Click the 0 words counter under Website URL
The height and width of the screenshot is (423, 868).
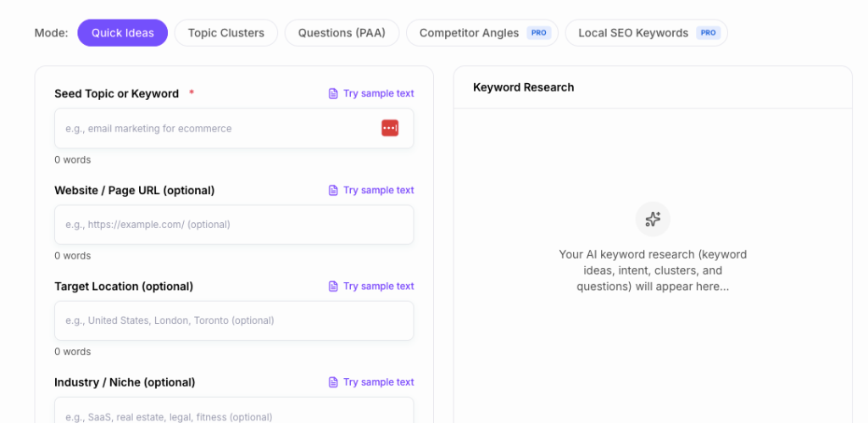(73, 256)
